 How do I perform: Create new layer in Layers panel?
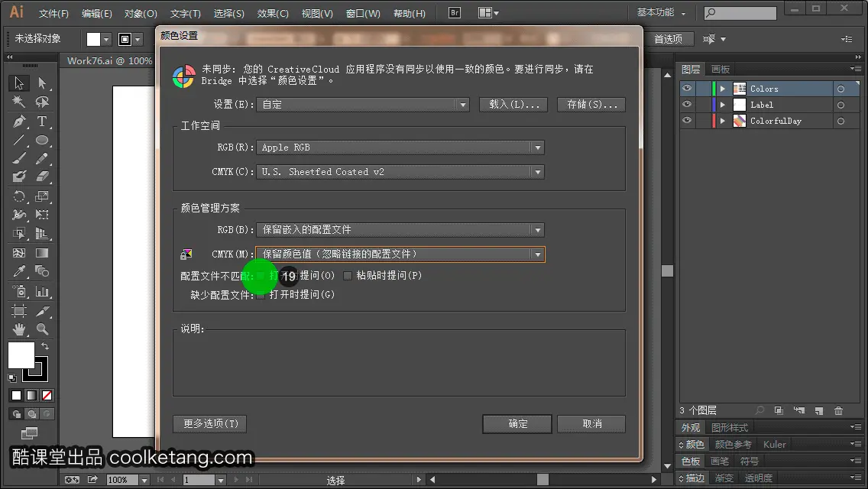point(819,410)
